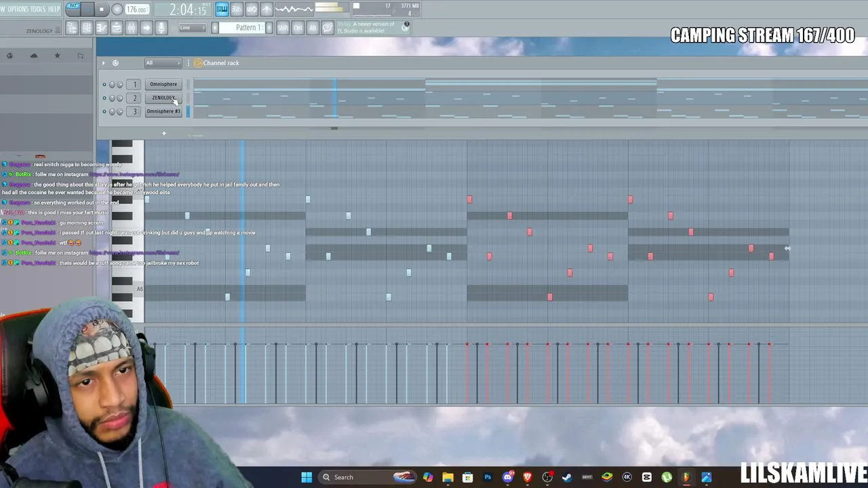Toggle the channel select LED for Omnisphere
The height and width of the screenshot is (488, 868).
coord(188,85)
